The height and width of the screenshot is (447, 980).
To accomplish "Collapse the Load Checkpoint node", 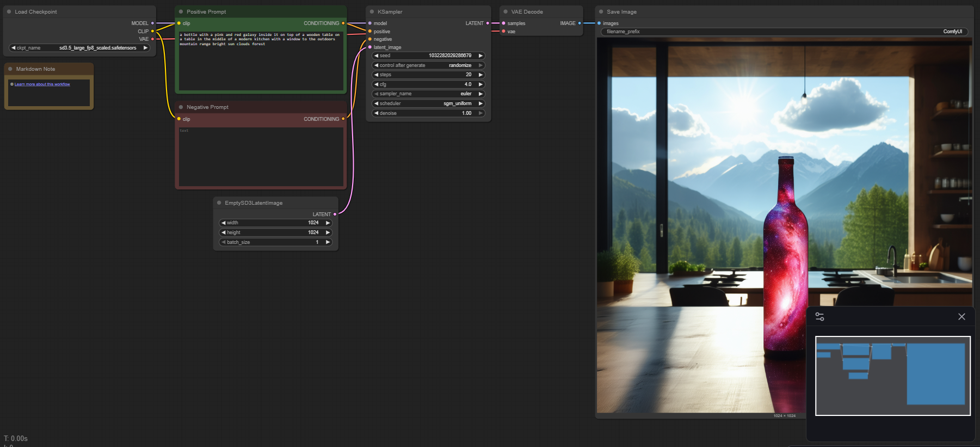I will coord(9,11).
